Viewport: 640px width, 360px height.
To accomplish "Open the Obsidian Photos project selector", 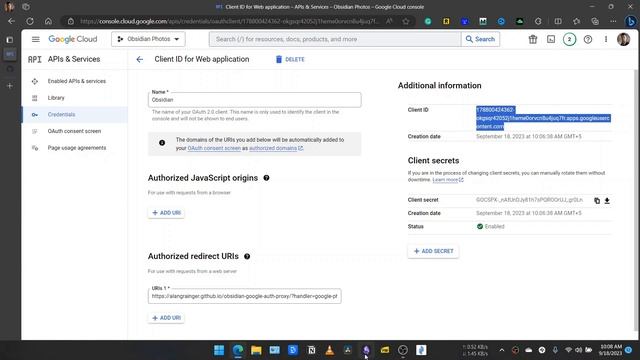I will [x=148, y=39].
